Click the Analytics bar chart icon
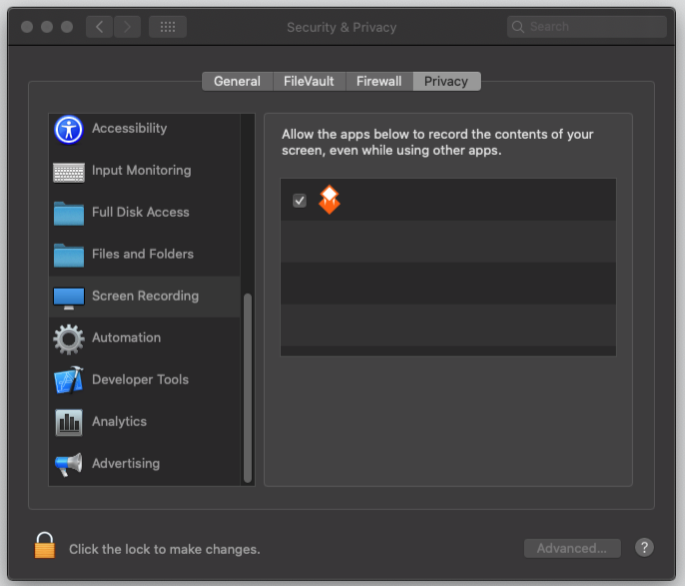 coord(69,423)
